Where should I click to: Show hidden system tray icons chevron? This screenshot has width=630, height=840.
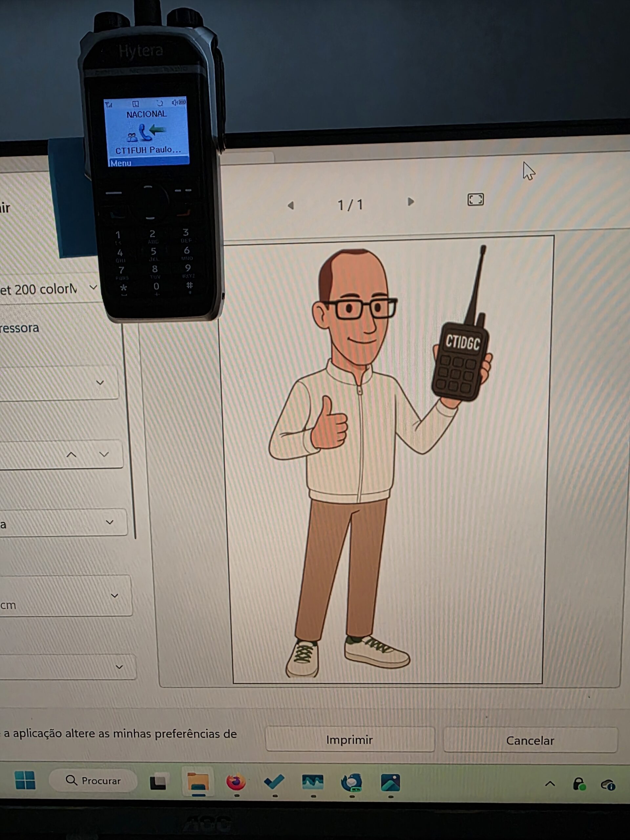pyautogui.click(x=550, y=784)
